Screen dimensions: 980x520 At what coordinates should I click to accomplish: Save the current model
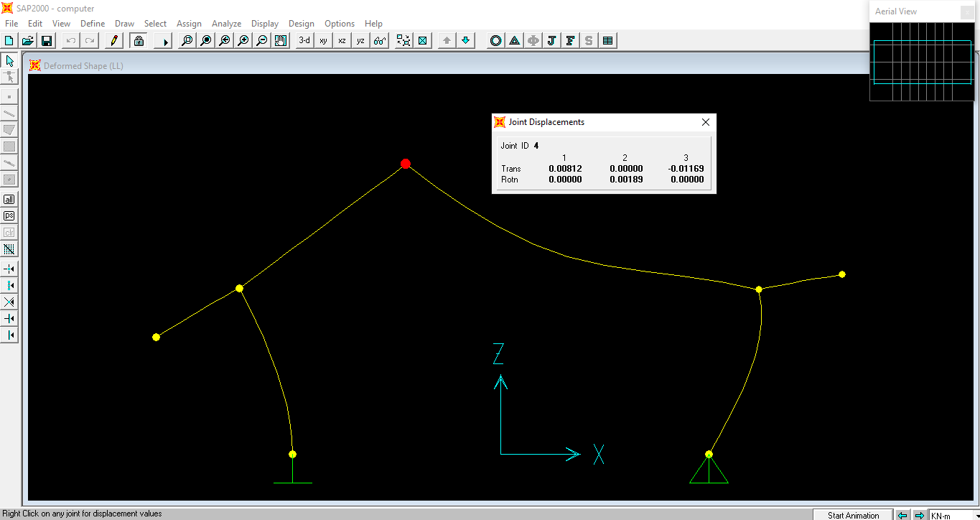point(46,40)
